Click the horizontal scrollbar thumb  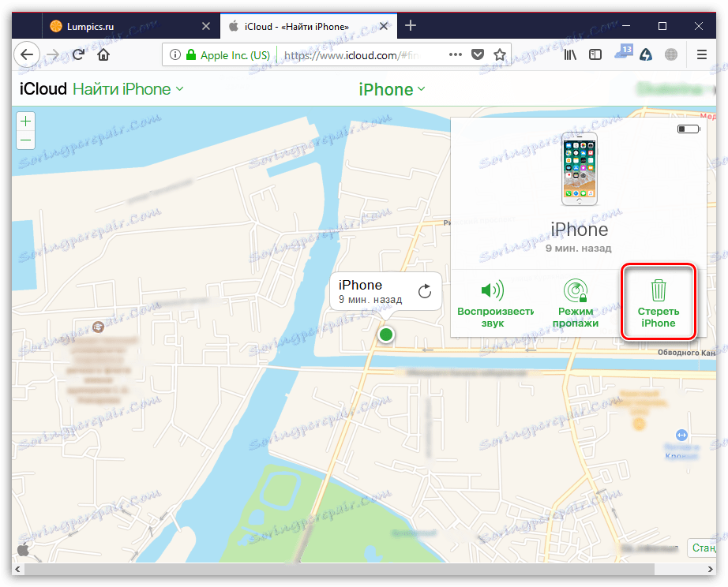[339, 569]
